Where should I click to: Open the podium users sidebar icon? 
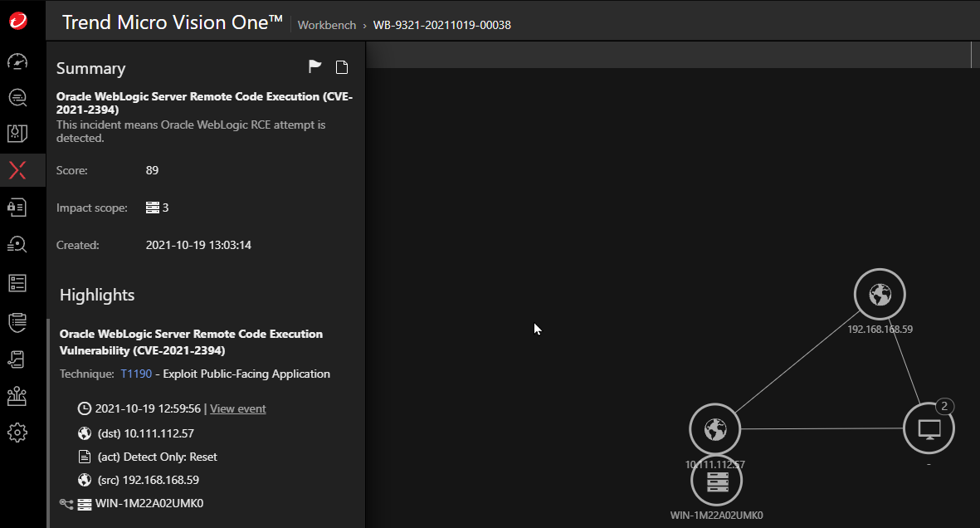17,396
